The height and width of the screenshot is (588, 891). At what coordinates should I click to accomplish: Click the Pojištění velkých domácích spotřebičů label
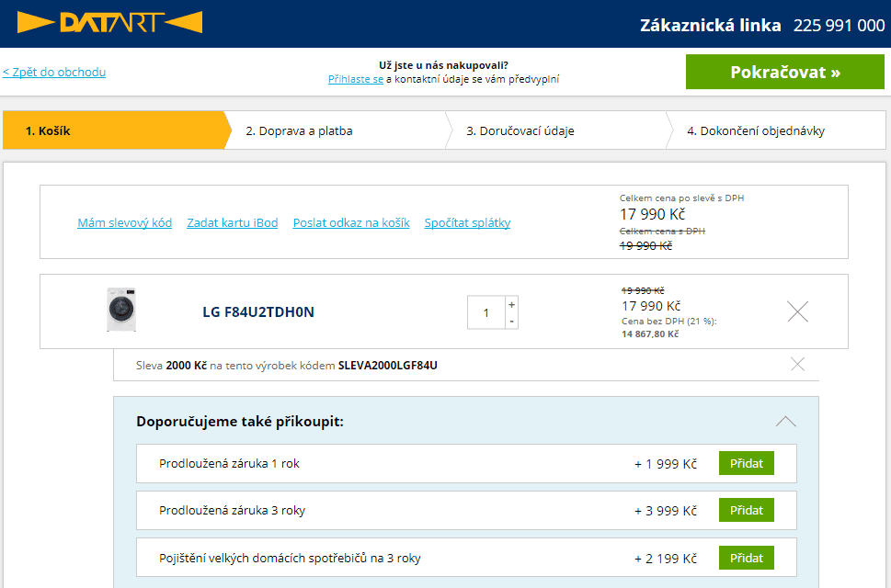290,558
